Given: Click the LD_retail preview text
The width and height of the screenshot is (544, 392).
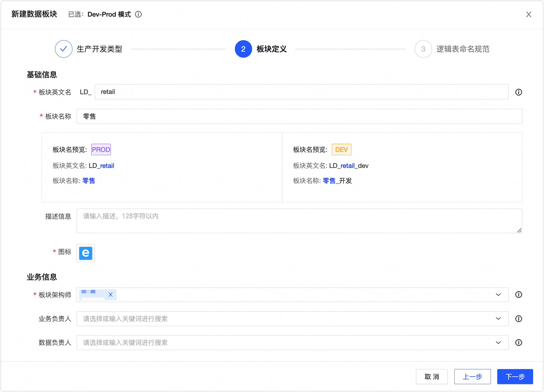Looking at the screenshot, I should tap(101, 165).
